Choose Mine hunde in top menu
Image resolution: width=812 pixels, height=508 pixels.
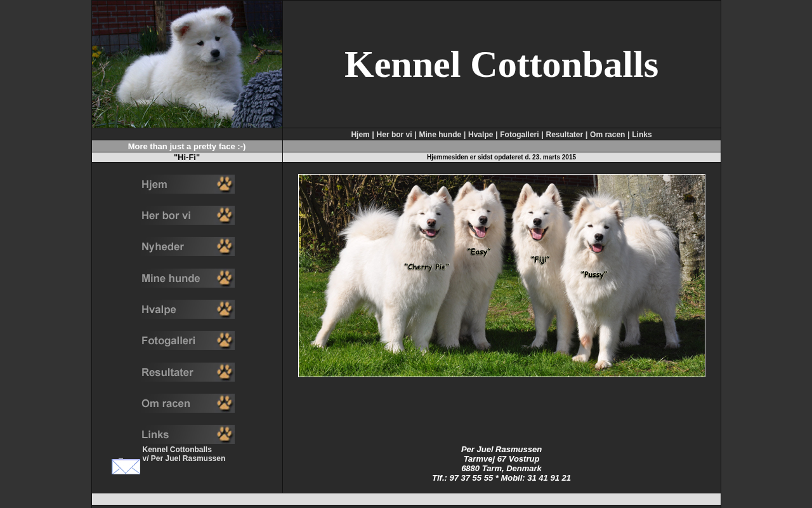[440, 135]
